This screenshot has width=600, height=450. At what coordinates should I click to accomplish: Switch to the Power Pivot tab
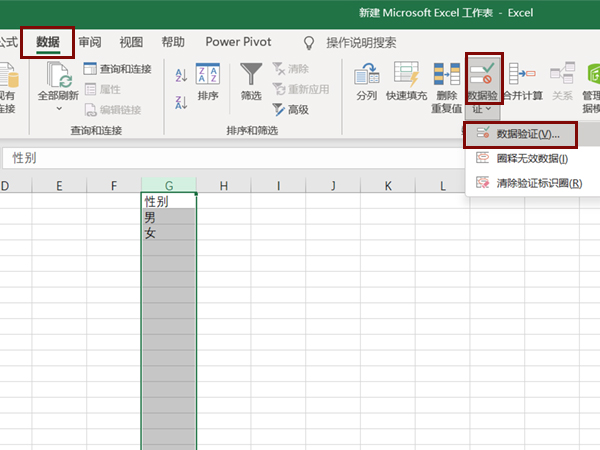pos(237,42)
